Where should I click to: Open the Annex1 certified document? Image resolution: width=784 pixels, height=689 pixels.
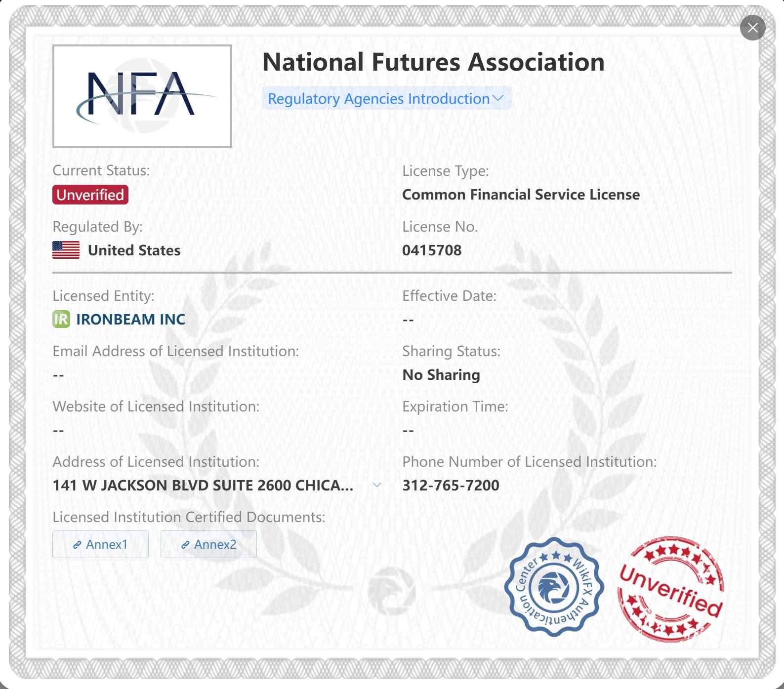pos(100,544)
